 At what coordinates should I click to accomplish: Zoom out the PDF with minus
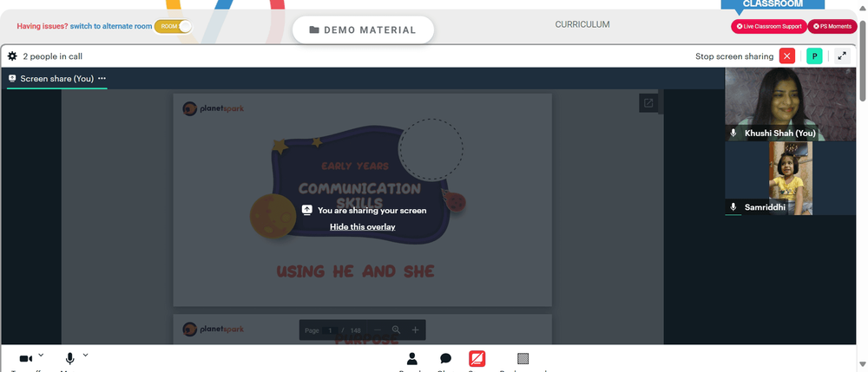tap(378, 330)
